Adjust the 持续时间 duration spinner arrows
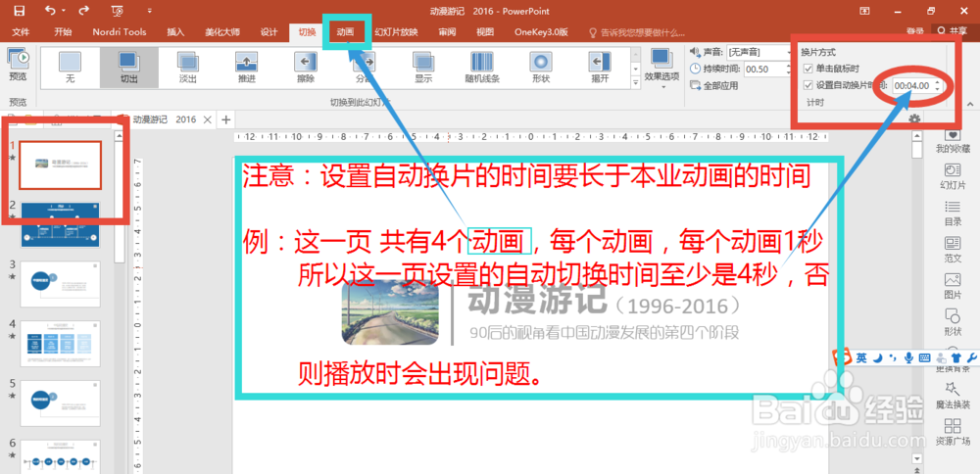Viewport: 980px width, 474px height. 788,70
